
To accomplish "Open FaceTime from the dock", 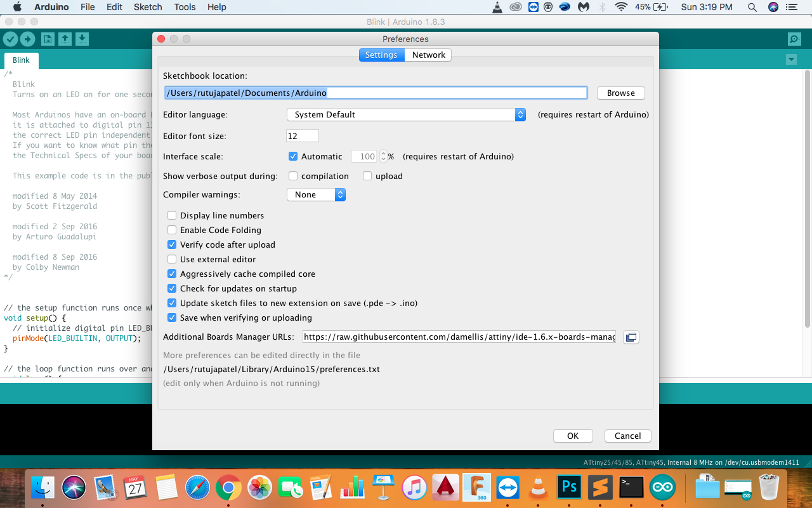I will [x=291, y=488].
